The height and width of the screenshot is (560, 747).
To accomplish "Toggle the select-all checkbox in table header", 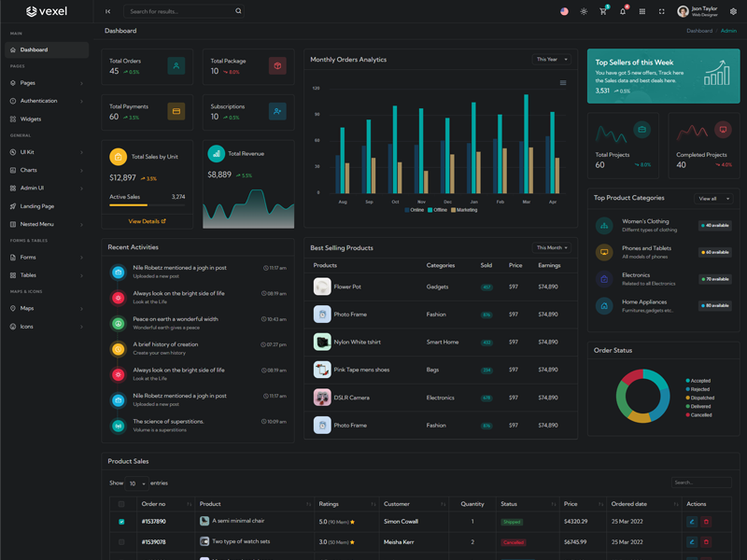I will point(121,504).
